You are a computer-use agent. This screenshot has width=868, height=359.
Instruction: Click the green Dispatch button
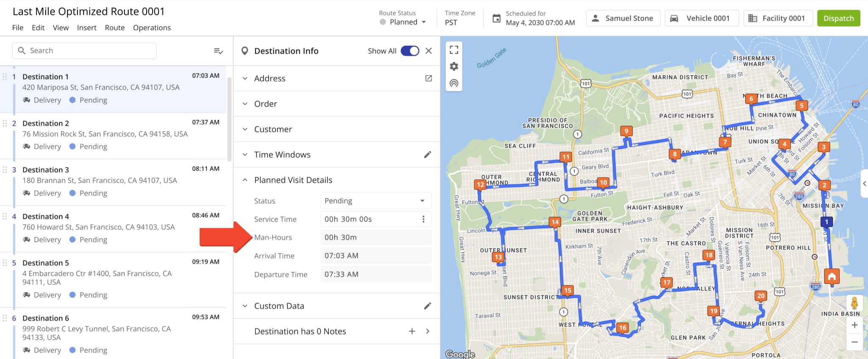tap(838, 18)
